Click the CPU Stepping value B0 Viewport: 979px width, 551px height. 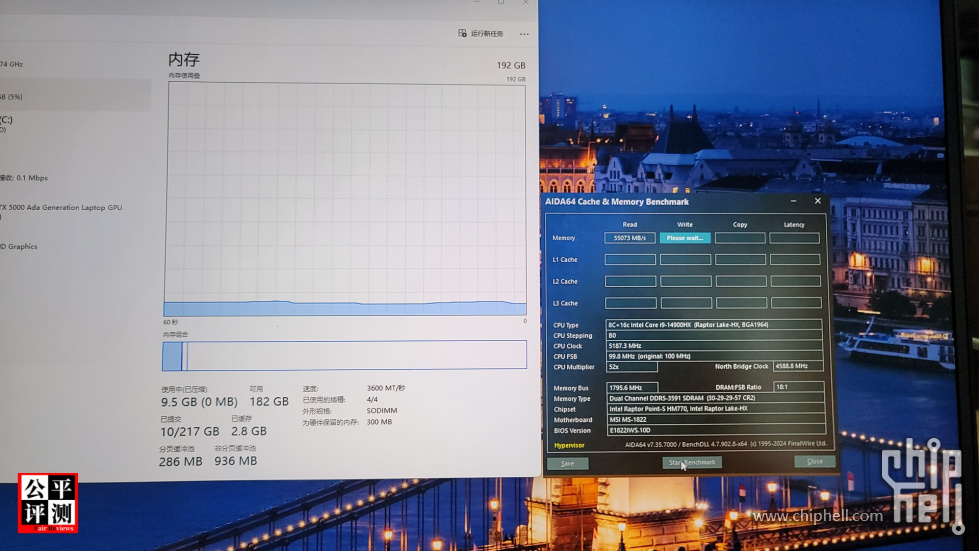[714, 335]
